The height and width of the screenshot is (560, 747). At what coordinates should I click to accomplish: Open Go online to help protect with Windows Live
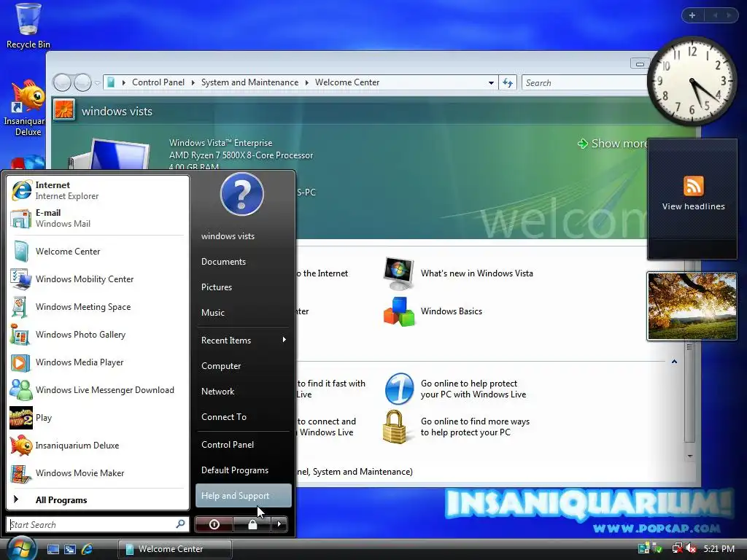click(x=456, y=389)
